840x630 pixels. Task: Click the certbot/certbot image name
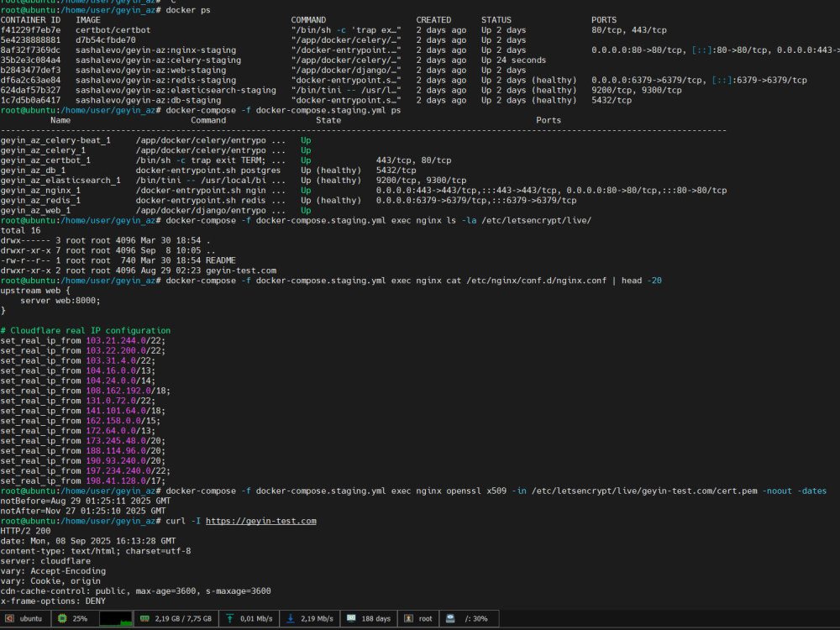113,30
